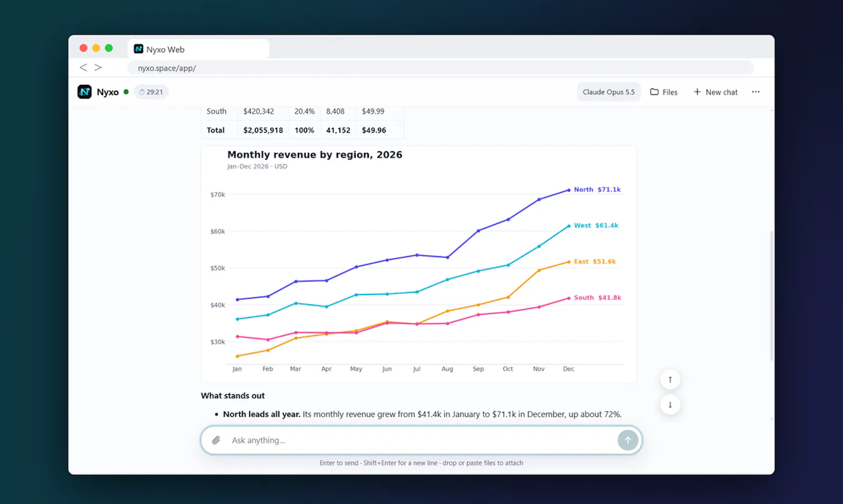Click the Nyxo logo icon
This screenshot has width=843, height=504.
click(84, 92)
